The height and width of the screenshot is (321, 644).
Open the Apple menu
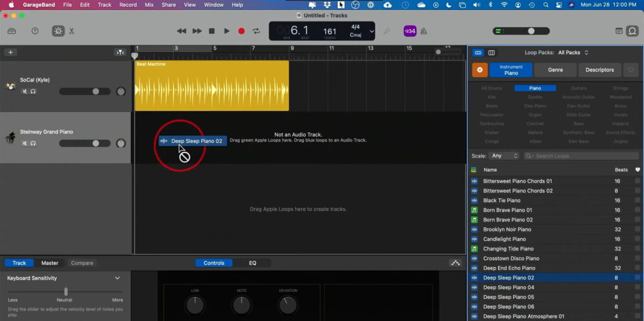point(11,5)
